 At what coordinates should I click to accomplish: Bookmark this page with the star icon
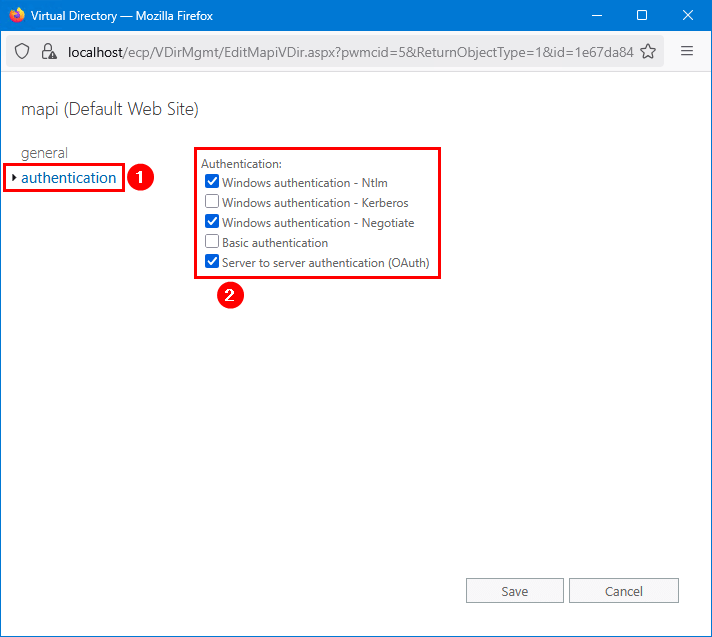pyautogui.click(x=648, y=51)
